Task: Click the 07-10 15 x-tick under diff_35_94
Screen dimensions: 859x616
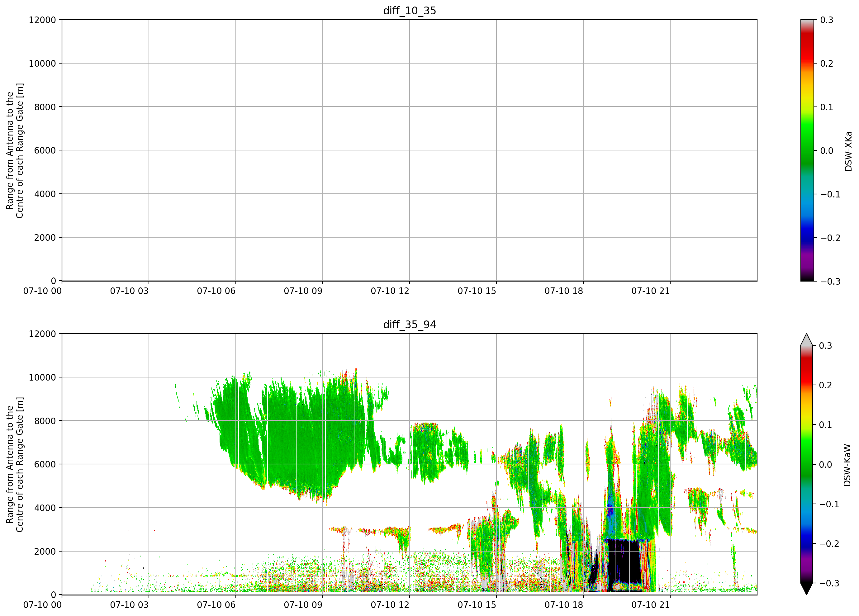Action: [x=477, y=605]
